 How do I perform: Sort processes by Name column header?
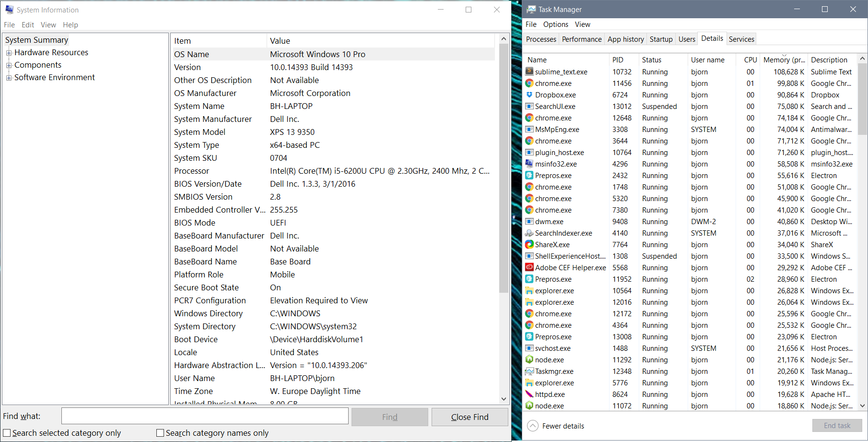pyautogui.click(x=566, y=60)
